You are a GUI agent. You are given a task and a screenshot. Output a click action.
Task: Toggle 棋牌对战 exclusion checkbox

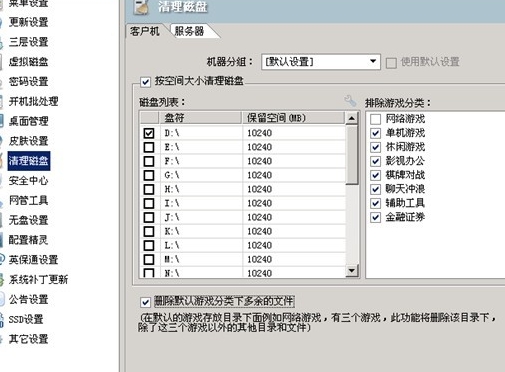pyautogui.click(x=375, y=175)
